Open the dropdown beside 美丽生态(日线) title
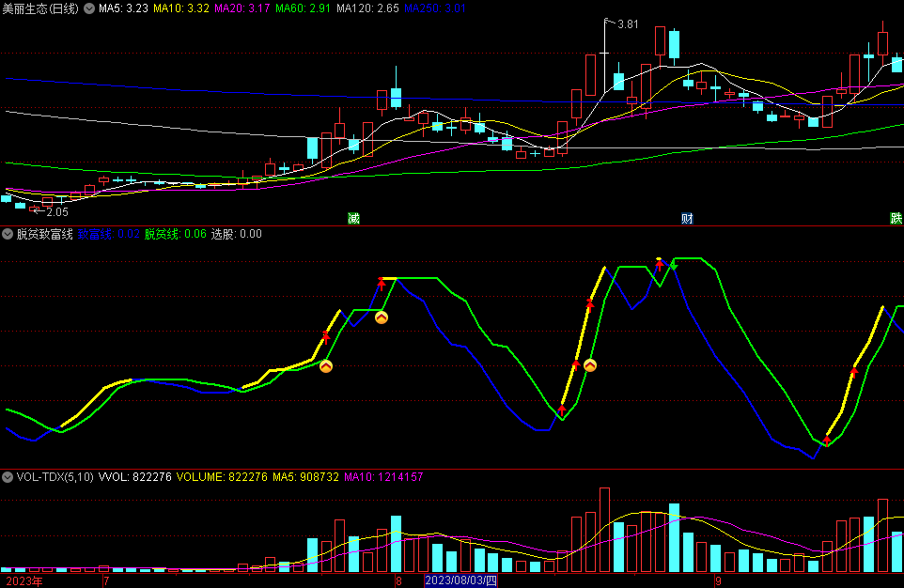The width and height of the screenshot is (904, 588). tap(89, 8)
